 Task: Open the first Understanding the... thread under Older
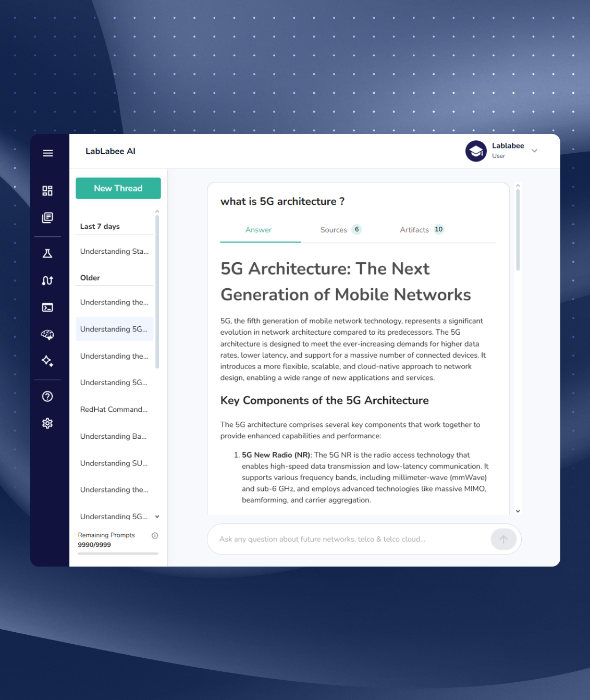tap(115, 302)
